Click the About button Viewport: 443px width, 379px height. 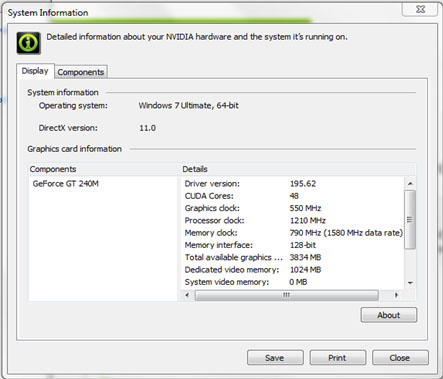389,315
